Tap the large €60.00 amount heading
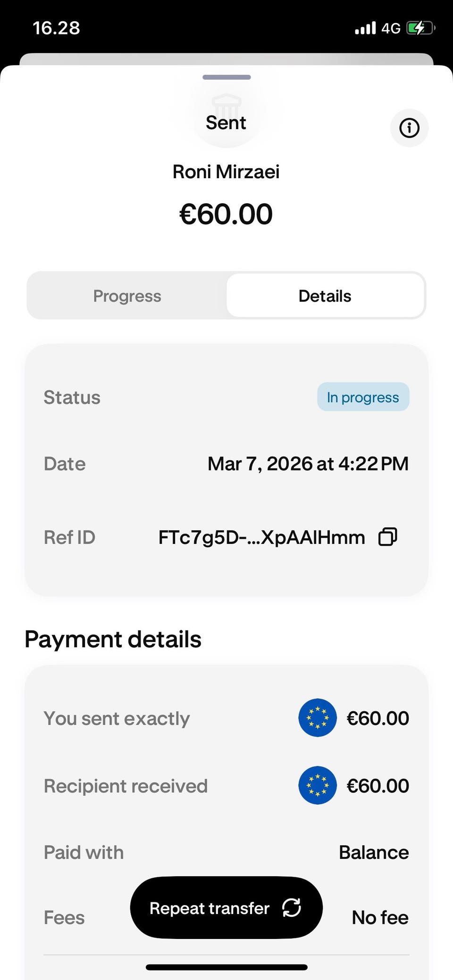This screenshot has height=980, width=453. click(x=226, y=214)
